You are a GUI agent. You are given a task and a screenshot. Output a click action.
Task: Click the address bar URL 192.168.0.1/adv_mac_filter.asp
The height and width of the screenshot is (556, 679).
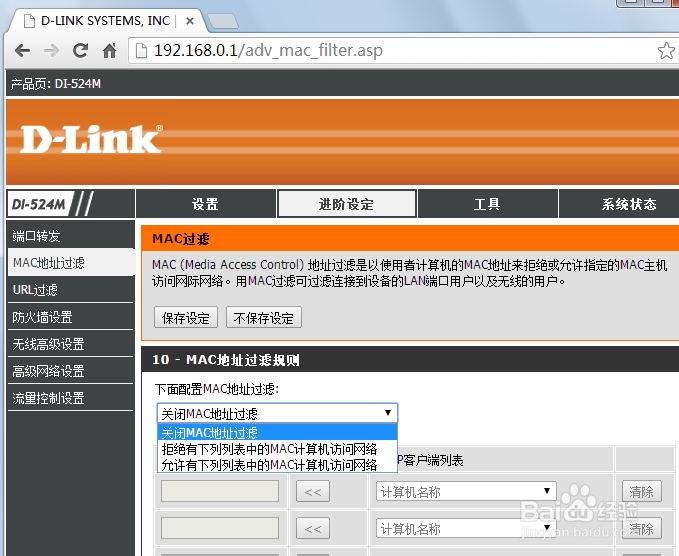(x=268, y=51)
